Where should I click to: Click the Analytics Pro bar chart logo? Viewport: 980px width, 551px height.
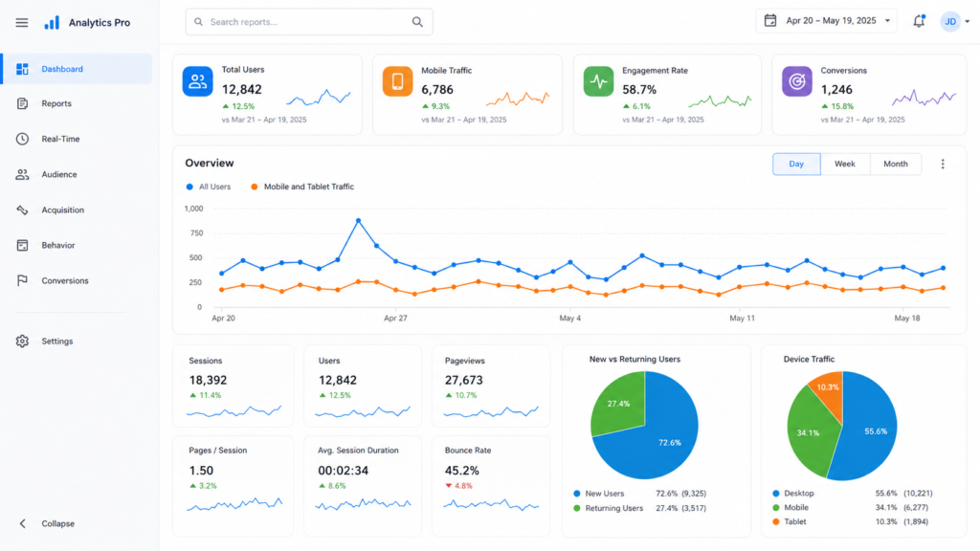52,23
